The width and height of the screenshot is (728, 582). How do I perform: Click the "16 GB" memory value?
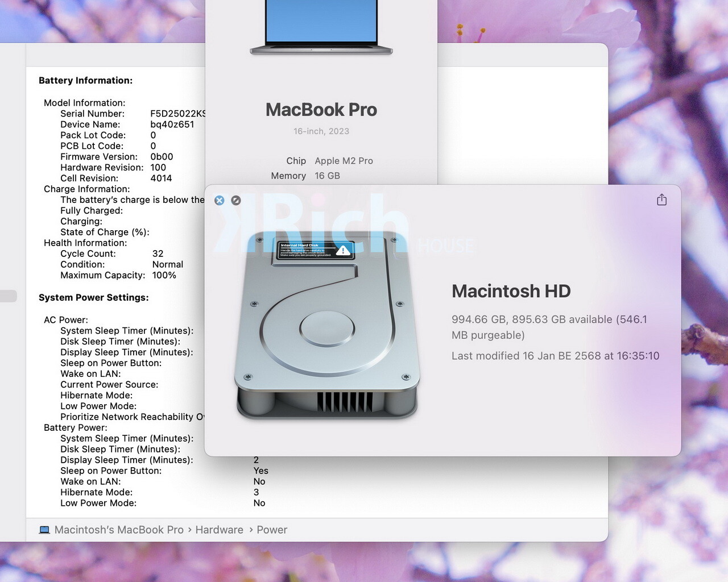click(x=328, y=176)
